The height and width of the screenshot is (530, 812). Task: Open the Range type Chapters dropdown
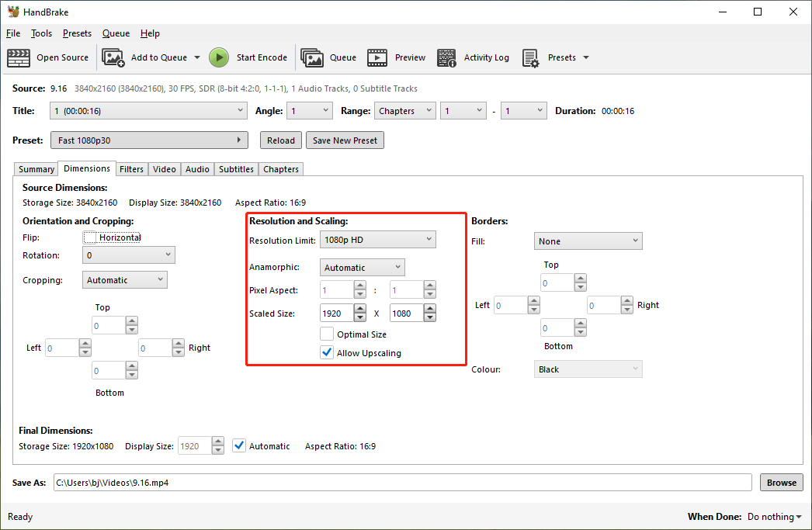[405, 111]
